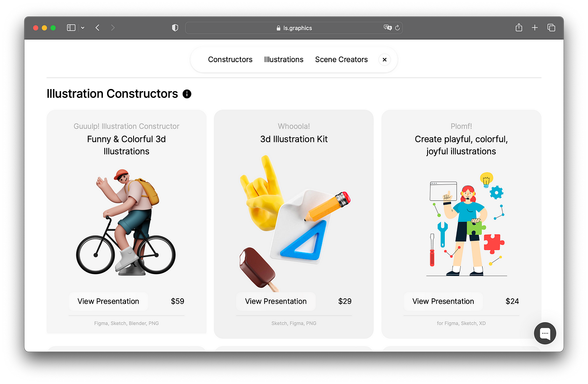This screenshot has width=588, height=384.
Task: Open the Scene Creators menu item
Action: click(341, 60)
